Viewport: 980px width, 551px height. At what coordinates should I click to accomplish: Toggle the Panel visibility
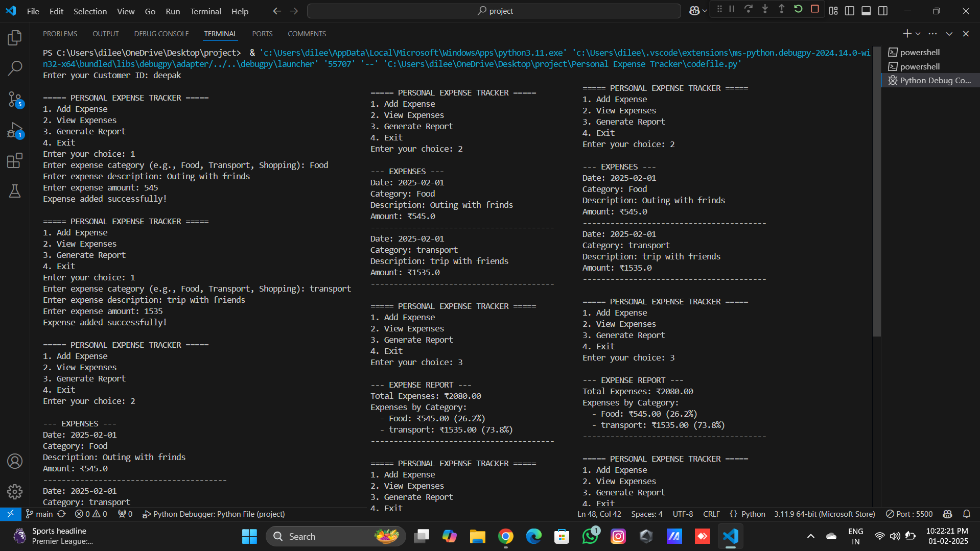click(866, 10)
